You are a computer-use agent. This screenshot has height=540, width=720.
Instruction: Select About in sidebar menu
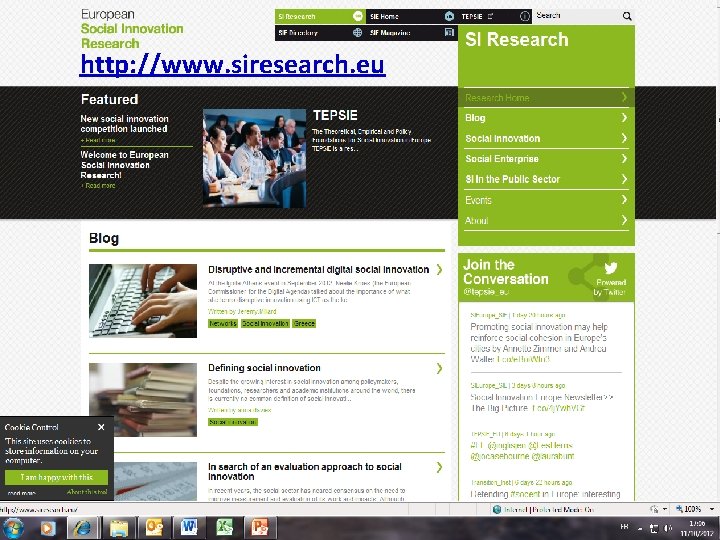pyautogui.click(x=546, y=220)
